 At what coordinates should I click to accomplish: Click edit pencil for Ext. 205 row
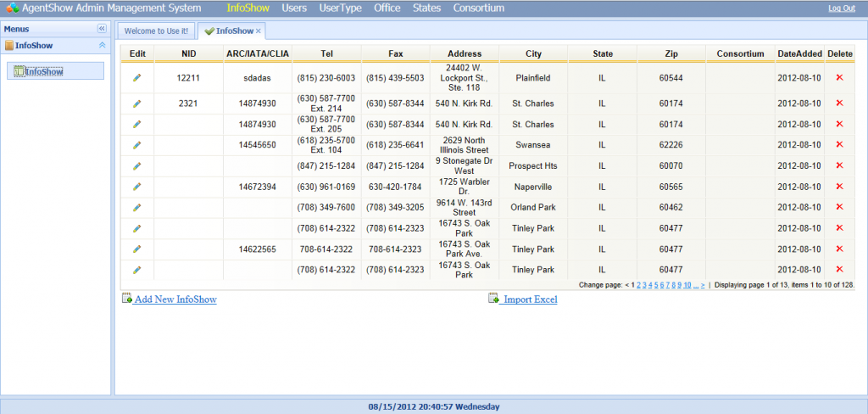(x=137, y=124)
